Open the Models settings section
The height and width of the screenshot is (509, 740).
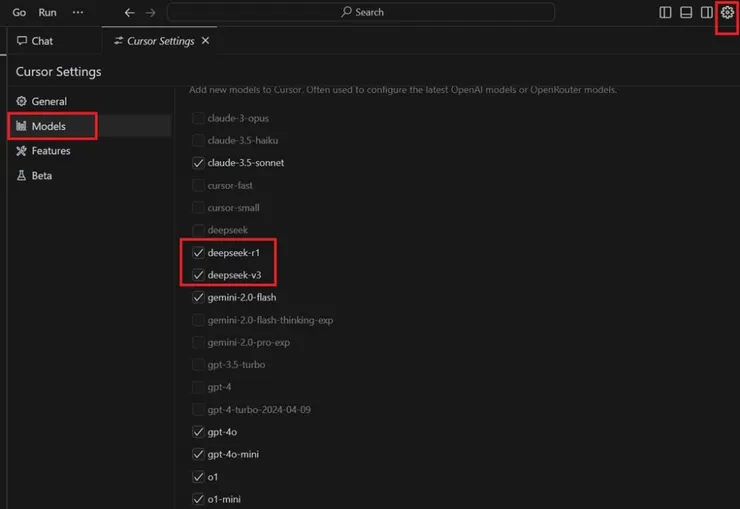(89, 126)
